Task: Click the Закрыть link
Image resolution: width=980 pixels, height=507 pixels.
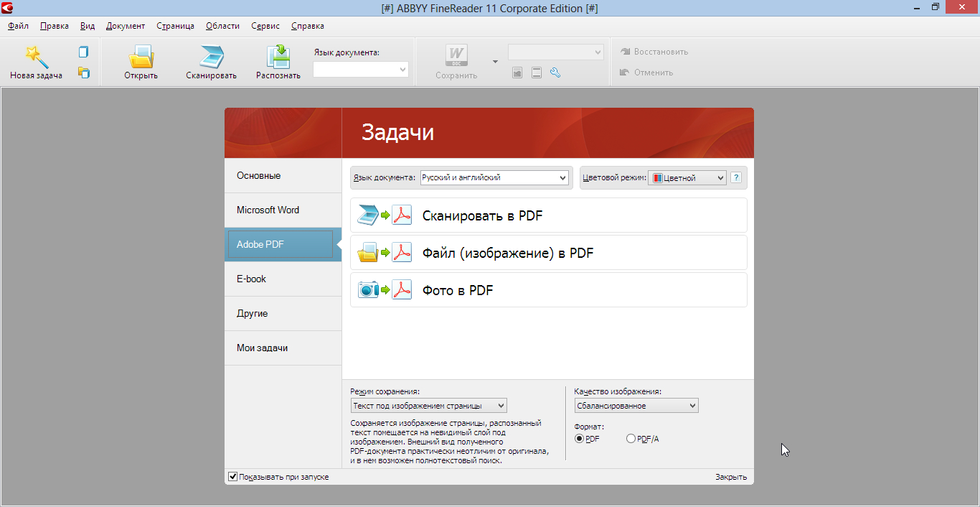Action: (x=730, y=477)
